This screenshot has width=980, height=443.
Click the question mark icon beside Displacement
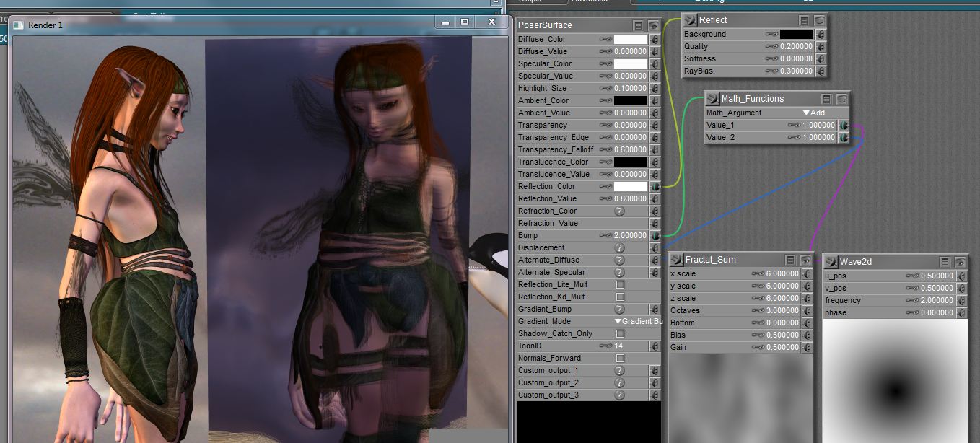pyautogui.click(x=618, y=247)
